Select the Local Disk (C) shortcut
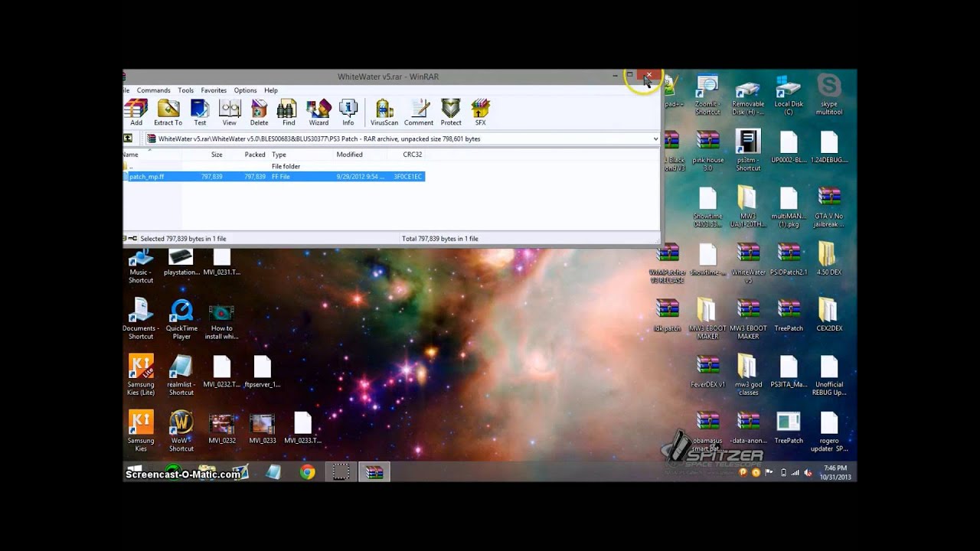 pos(789,95)
